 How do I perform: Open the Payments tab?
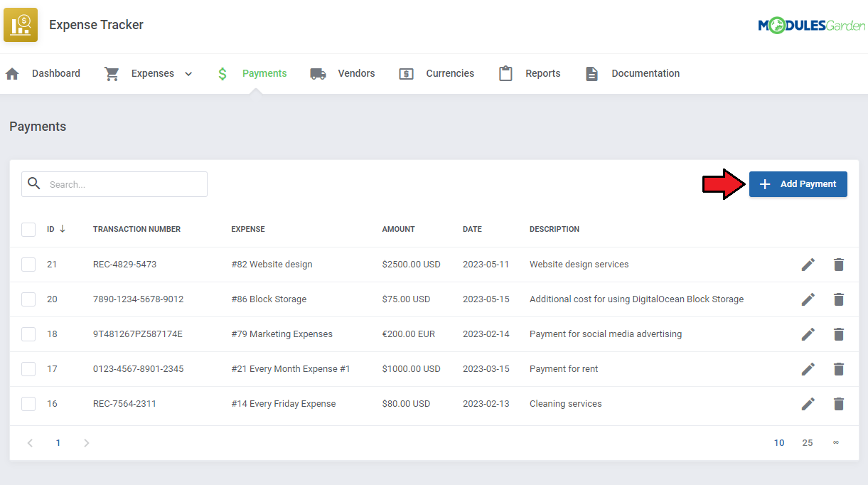(264, 73)
